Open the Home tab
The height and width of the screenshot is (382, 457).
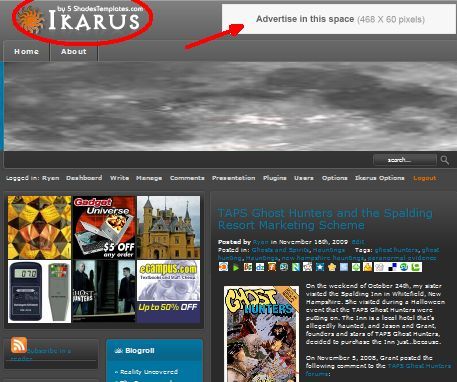(x=26, y=51)
